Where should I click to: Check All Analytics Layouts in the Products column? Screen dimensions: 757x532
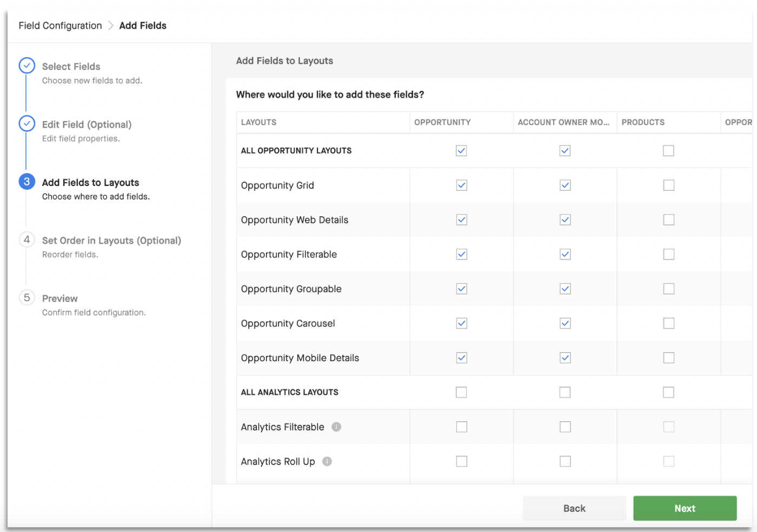(x=668, y=392)
